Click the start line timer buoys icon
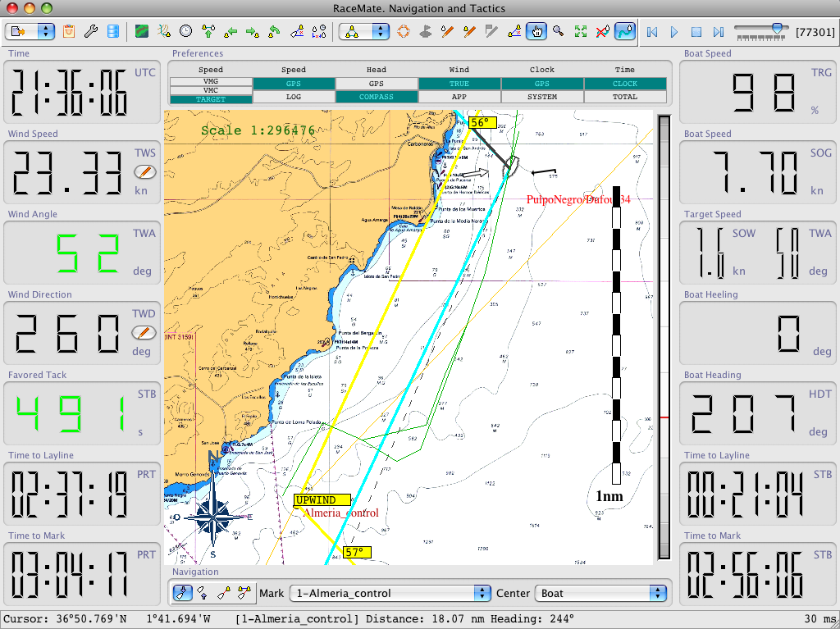Image resolution: width=840 pixels, height=629 pixels. point(319,32)
